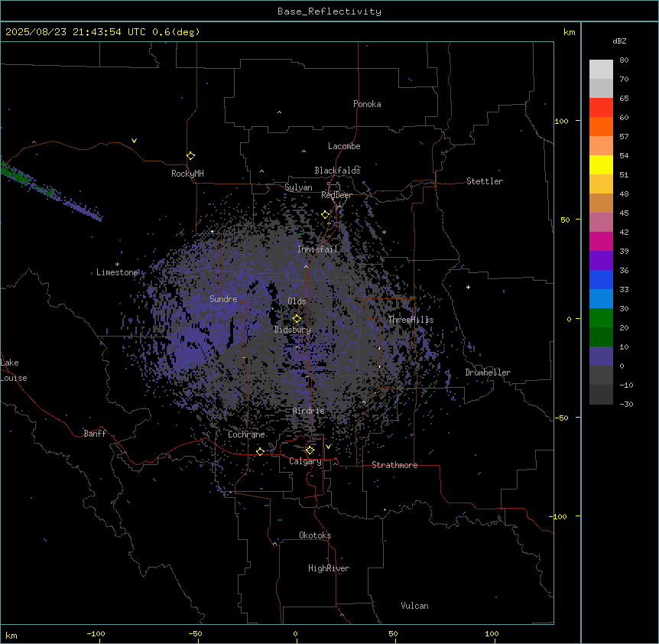The height and width of the screenshot is (644, 659).
Task: Select the yellow V marker northwest of RockyMH
Action: click(x=134, y=141)
